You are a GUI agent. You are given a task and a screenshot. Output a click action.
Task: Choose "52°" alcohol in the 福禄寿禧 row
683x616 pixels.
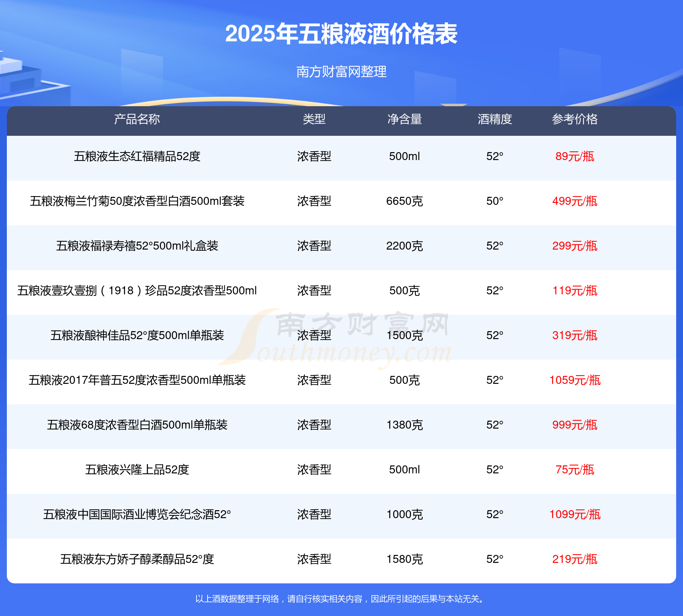tap(495, 246)
